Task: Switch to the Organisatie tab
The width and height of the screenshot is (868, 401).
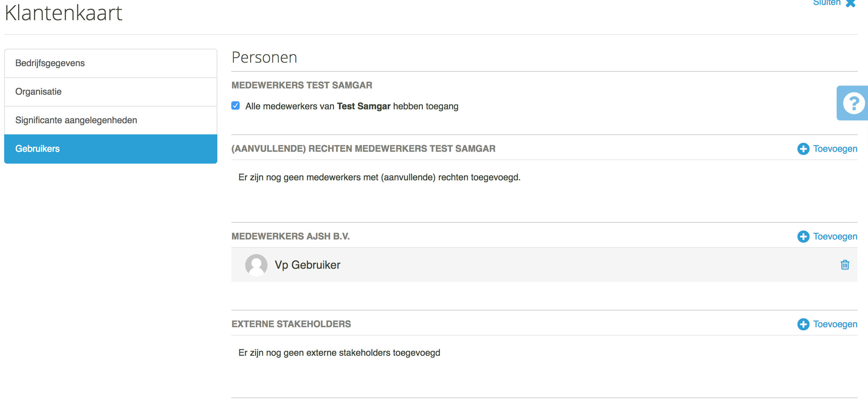Action: [x=111, y=92]
